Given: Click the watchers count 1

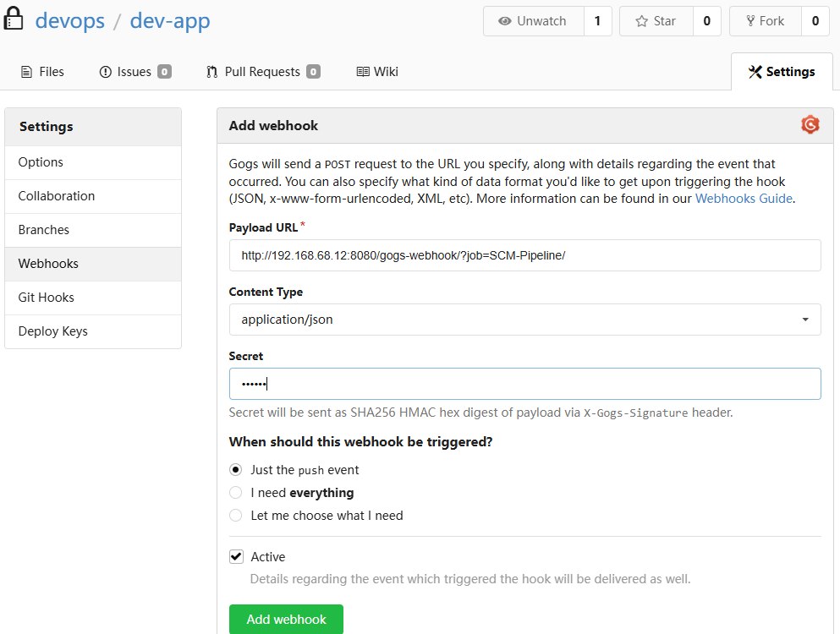Looking at the screenshot, I should (598, 21).
